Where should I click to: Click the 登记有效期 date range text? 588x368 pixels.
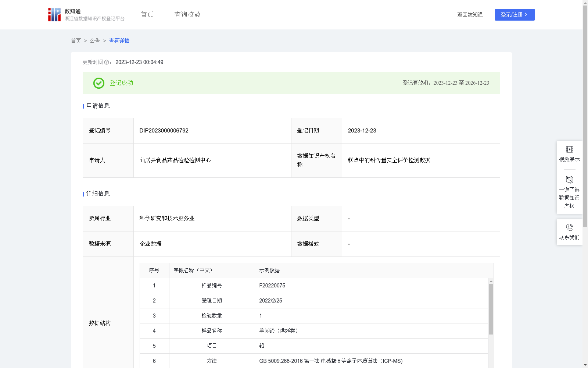click(x=461, y=83)
